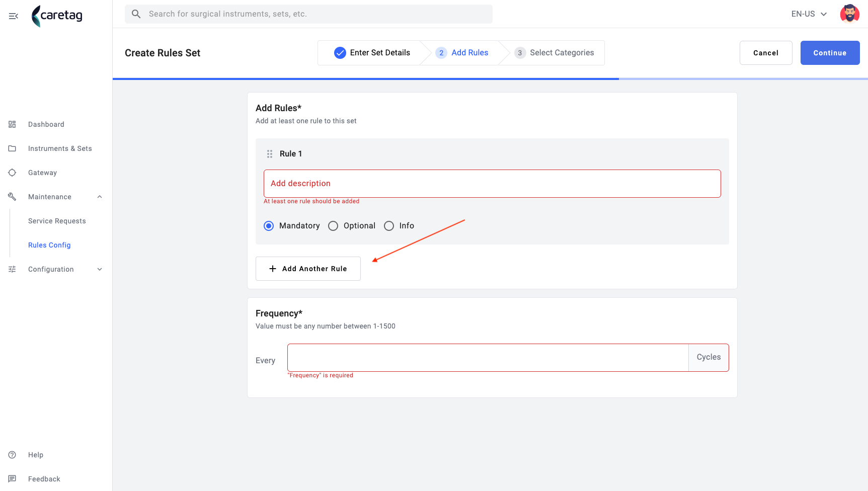Select the Info radio button

pyautogui.click(x=389, y=226)
